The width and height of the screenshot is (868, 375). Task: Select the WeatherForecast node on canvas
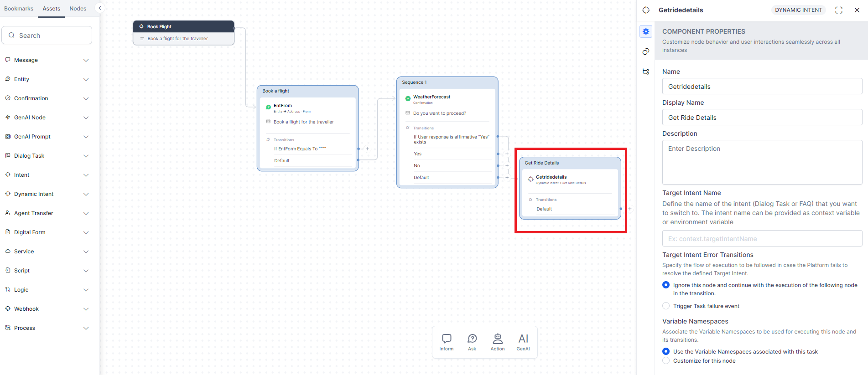click(x=431, y=97)
